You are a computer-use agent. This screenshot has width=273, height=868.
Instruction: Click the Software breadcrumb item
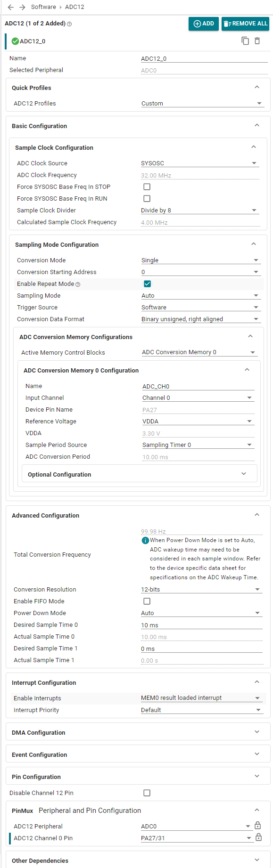coord(43,7)
